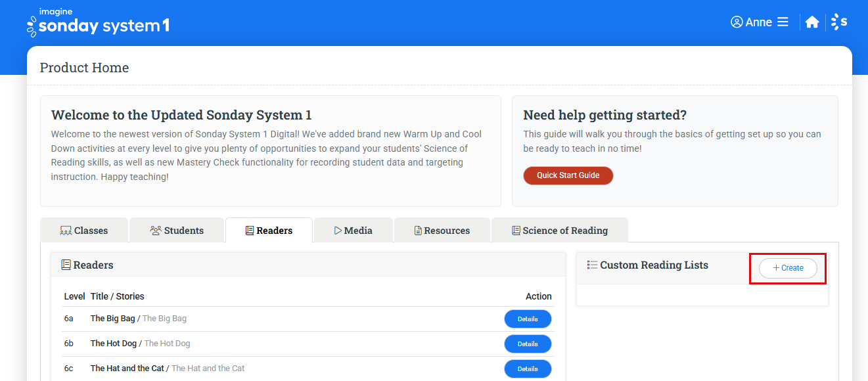The image size is (868, 381).
Task: Click the book icon on the Readers panel
Action: [66, 264]
